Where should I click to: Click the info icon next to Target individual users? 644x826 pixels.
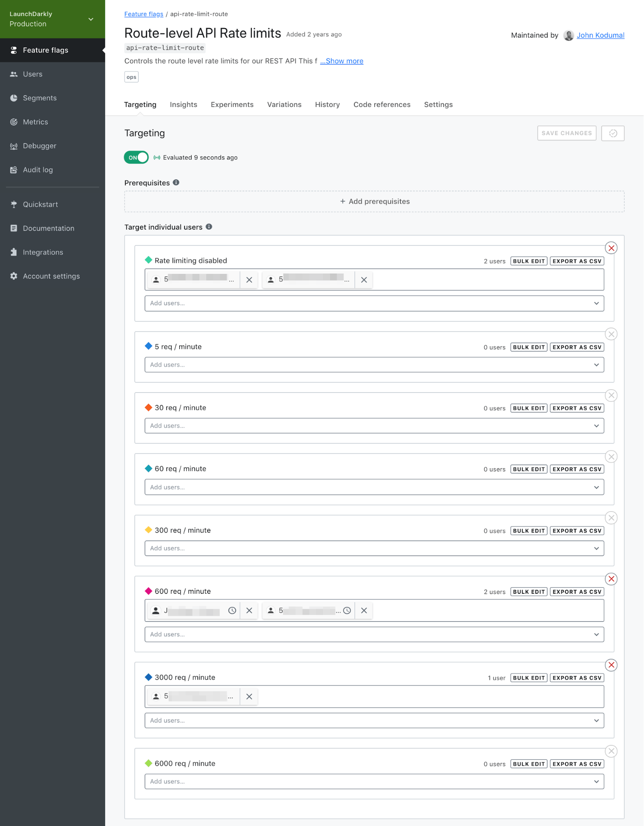click(209, 227)
